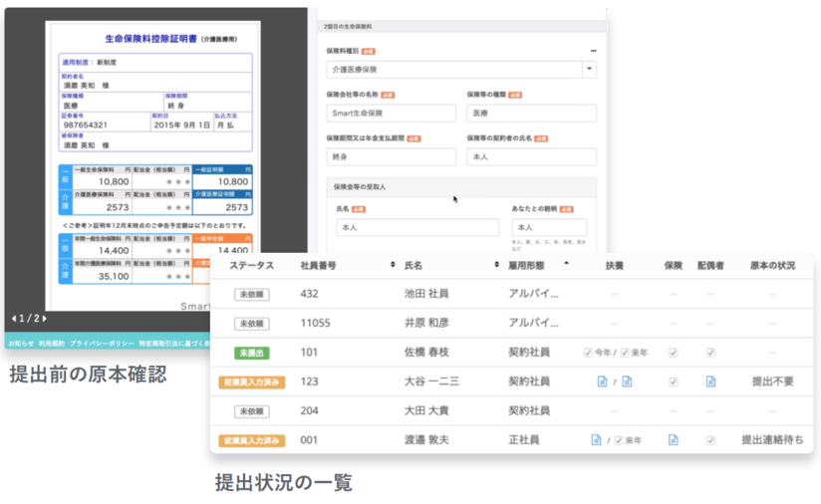Open 扶養 document icon for 渡邉 敦夫

[596, 439]
